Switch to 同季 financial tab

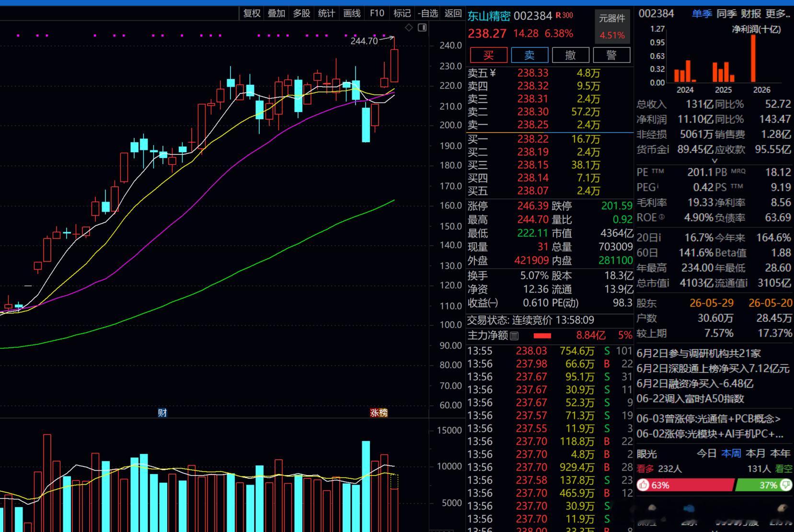(726, 14)
